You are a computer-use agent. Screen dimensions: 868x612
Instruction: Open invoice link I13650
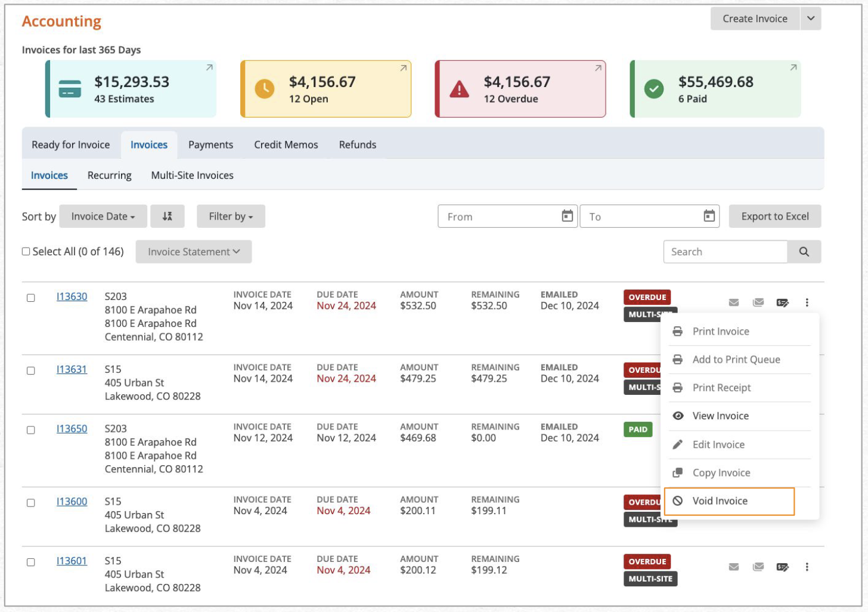[72, 429]
